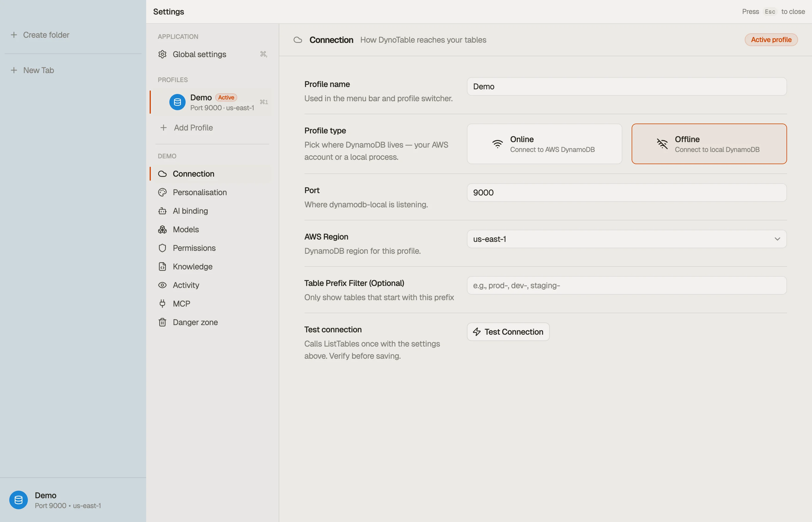
Task: Open the AWS Region dropdown
Action: [627, 239]
